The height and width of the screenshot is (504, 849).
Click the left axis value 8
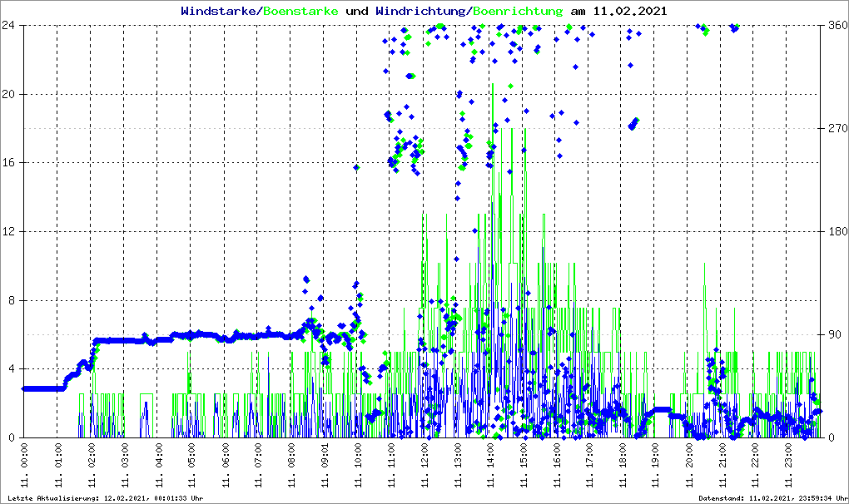(11, 300)
